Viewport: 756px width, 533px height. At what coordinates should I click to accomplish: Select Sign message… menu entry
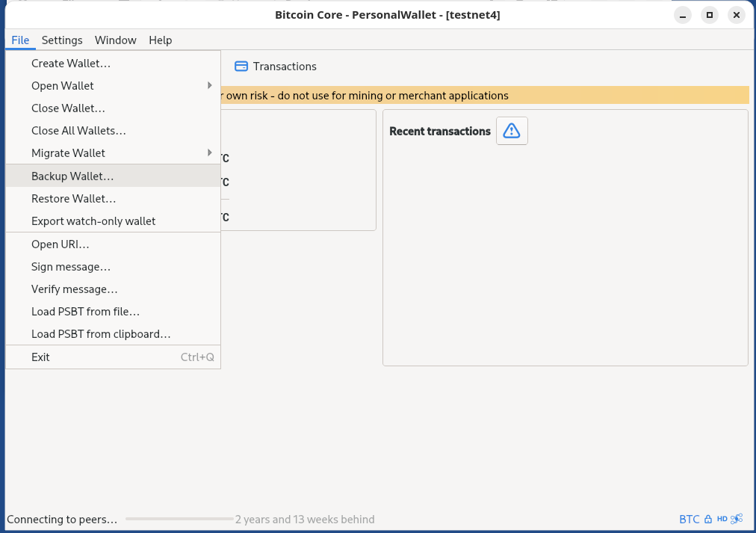click(x=114, y=267)
